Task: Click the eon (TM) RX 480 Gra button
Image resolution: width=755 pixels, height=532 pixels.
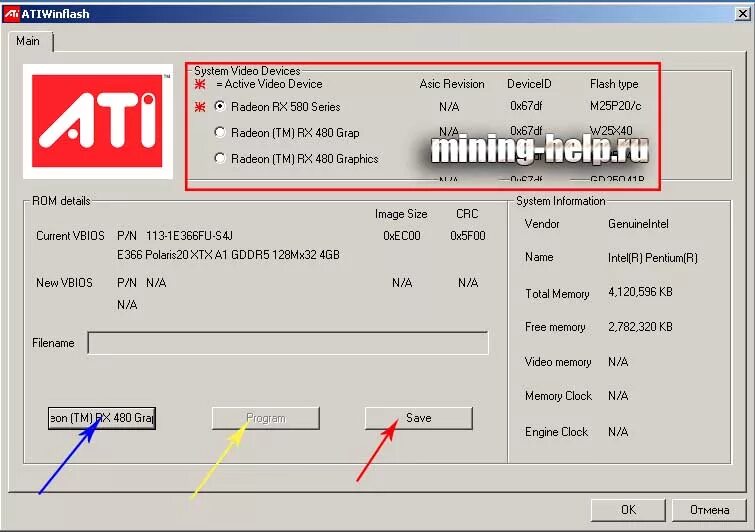Action: click(102, 418)
